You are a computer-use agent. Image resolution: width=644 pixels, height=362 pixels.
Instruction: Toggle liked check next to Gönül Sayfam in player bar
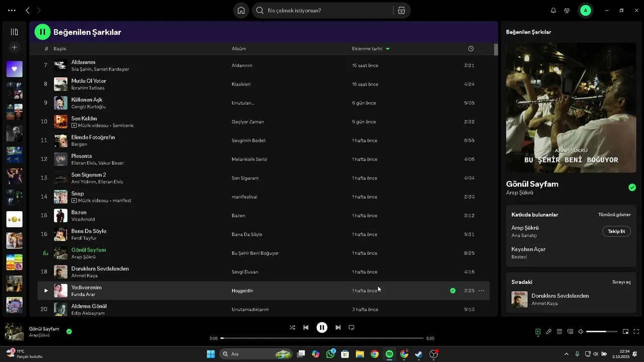click(69, 331)
